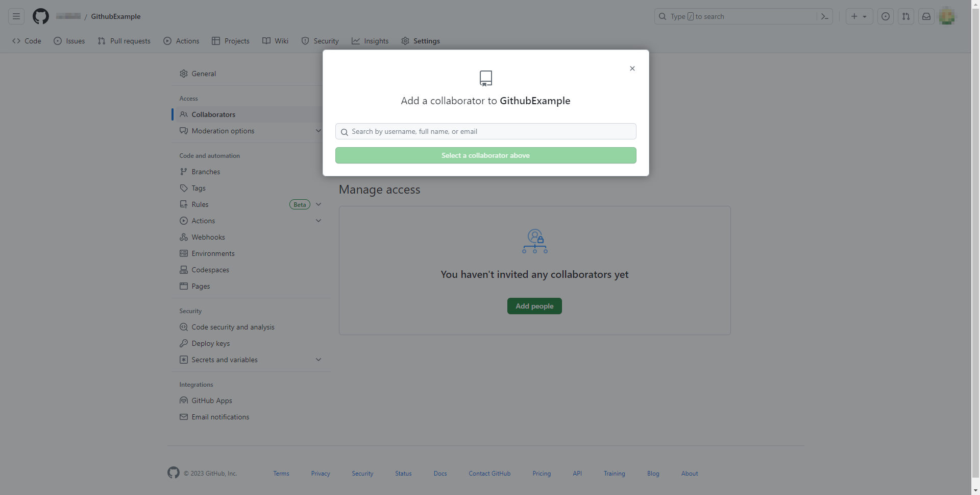The width and height of the screenshot is (980, 495).
Task: Expand the Moderation options chevron
Action: point(318,131)
